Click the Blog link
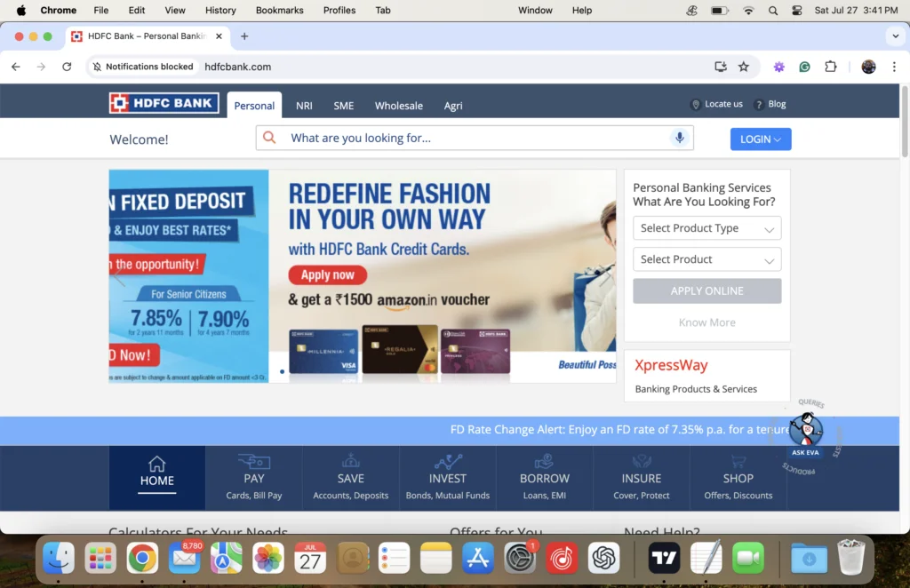 [x=777, y=104]
